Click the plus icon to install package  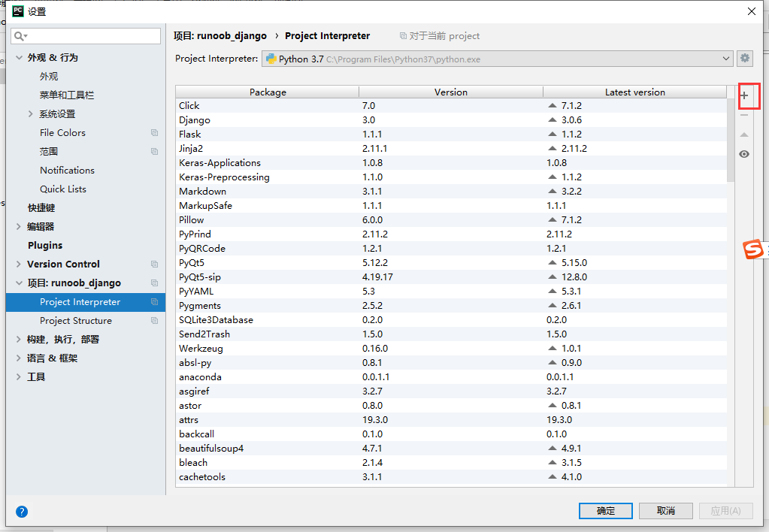pos(744,95)
